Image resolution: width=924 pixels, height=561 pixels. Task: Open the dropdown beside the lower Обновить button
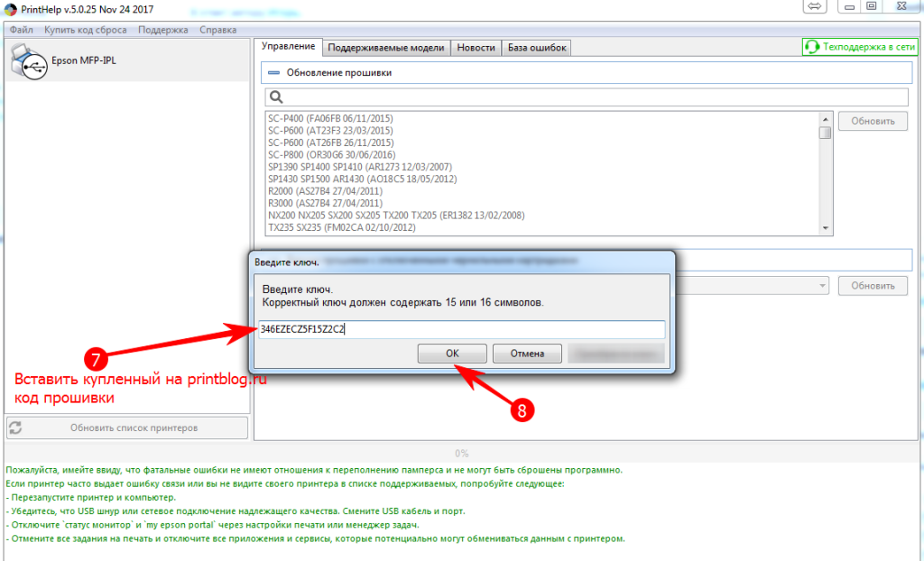click(x=822, y=286)
